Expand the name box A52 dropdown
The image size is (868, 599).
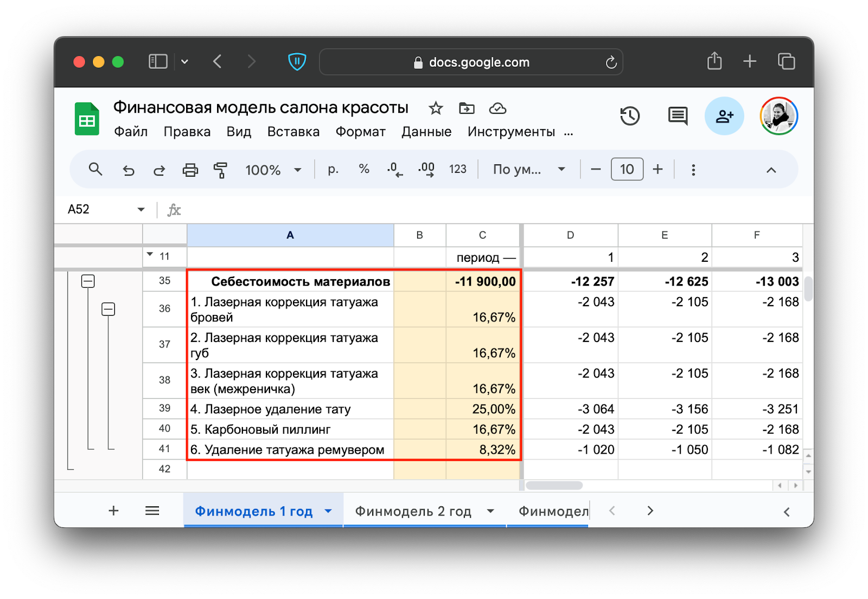[x=141, y=210]
